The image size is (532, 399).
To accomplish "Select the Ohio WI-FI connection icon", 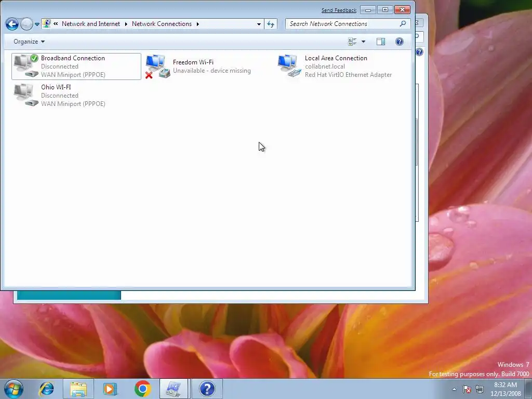I will (26, 95).
